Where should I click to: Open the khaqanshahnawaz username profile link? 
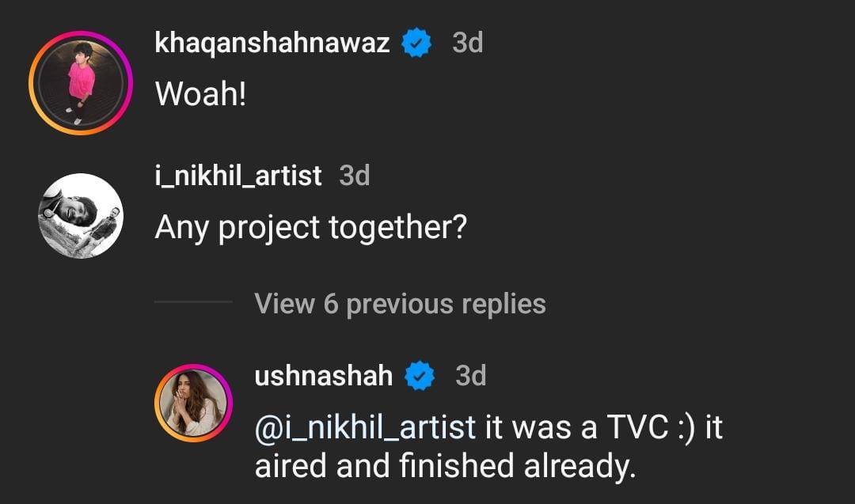click(x=272, y=43)
